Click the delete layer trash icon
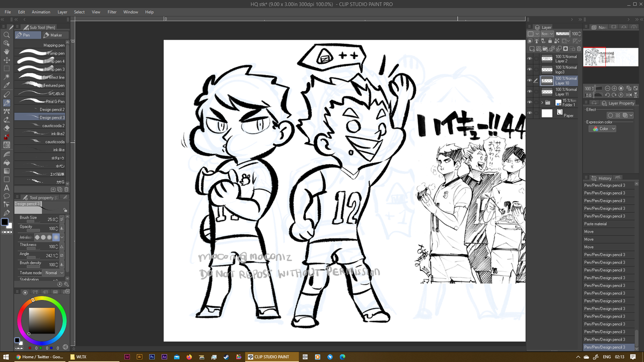The image size is (644, 362). coord(579,49)
